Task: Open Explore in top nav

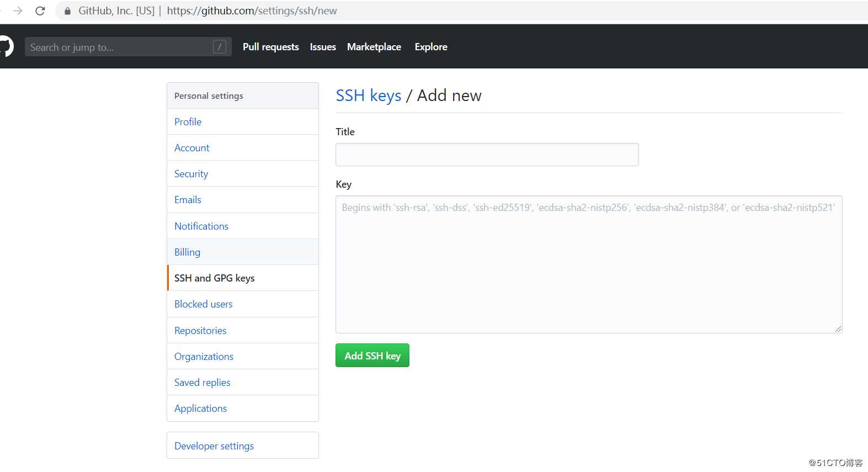Action: point(431,47)
